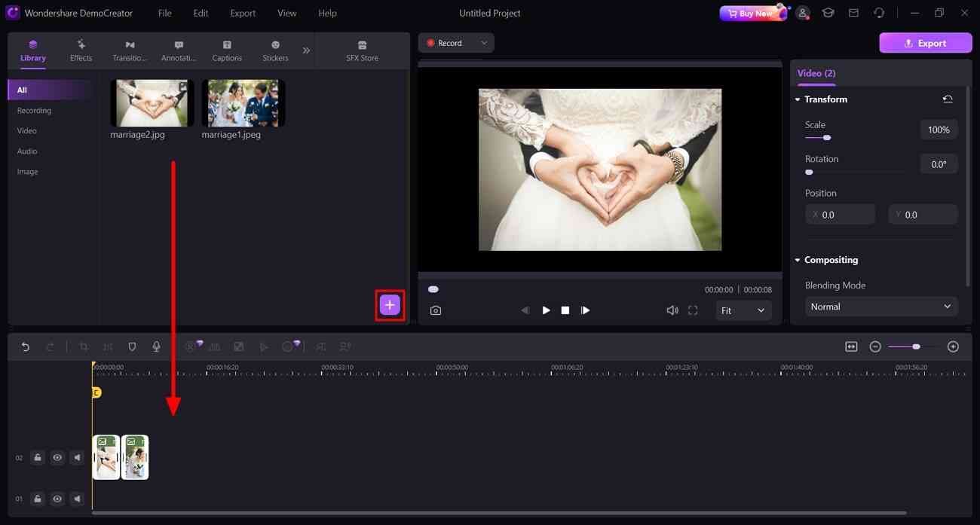Click the Split clip icon
Image resolution: width=980 pixels, height=525 pixels.
click(108, 346)
